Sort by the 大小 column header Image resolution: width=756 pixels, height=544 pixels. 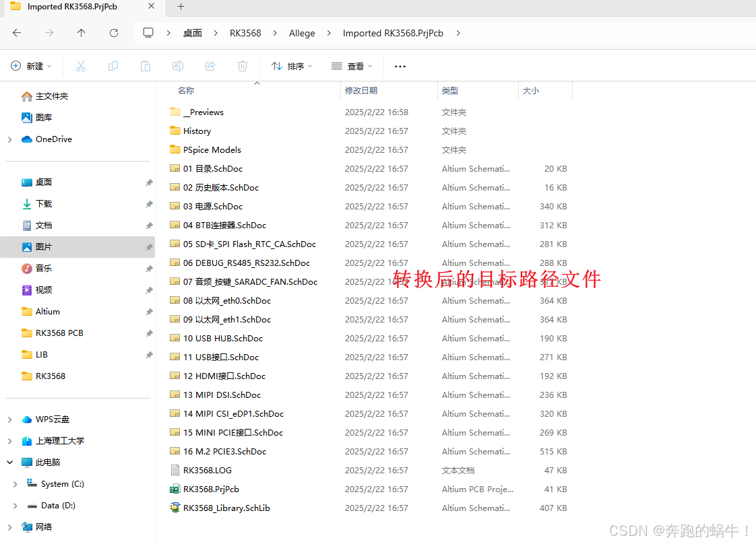531,91
